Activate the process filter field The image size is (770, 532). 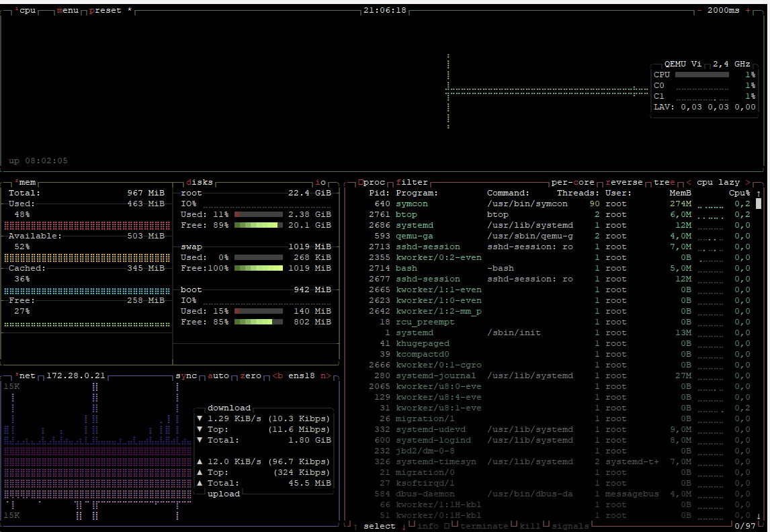412,182
